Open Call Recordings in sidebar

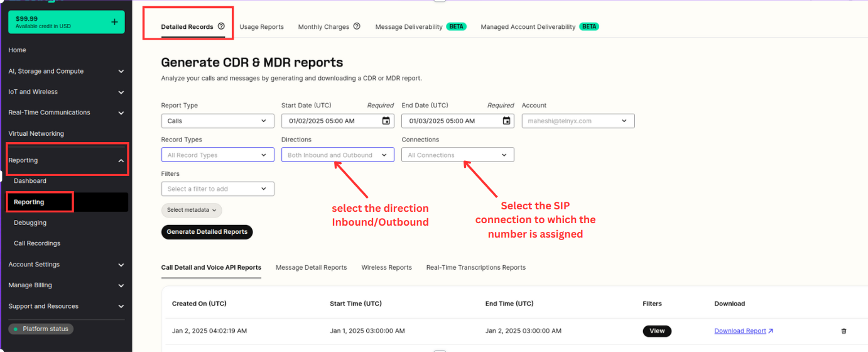(37, 243)
